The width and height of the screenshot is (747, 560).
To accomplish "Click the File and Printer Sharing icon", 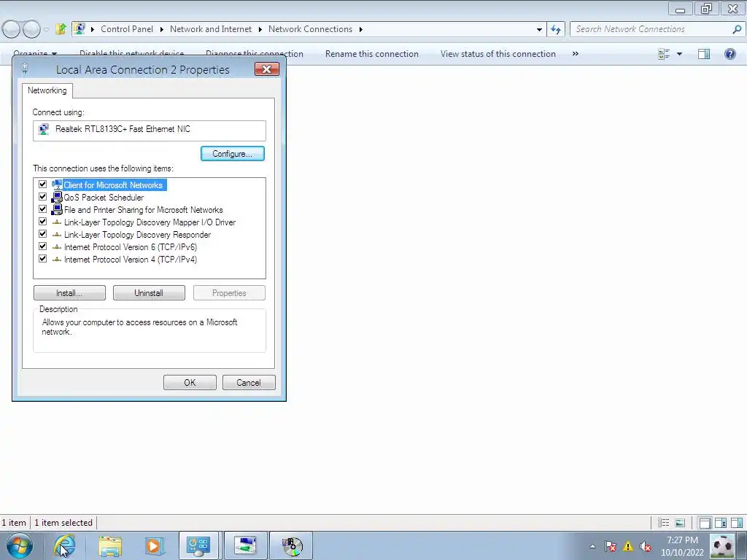I will (x=57, y=209).
